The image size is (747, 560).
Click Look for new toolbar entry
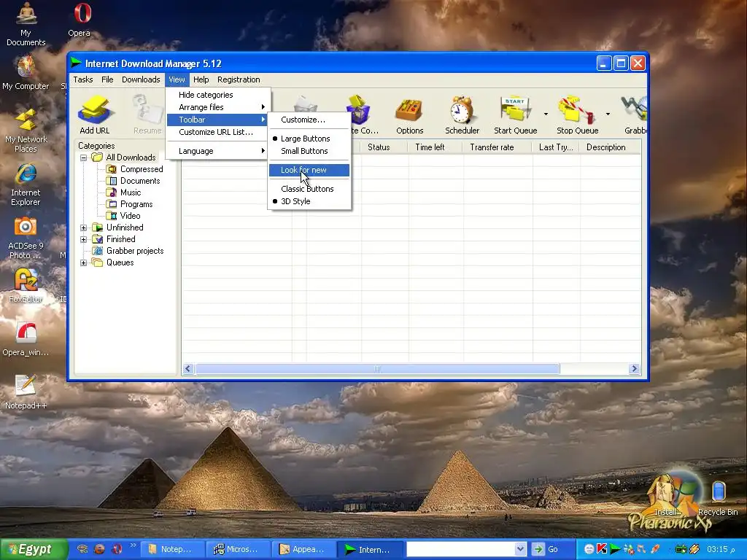coord(309,170)
